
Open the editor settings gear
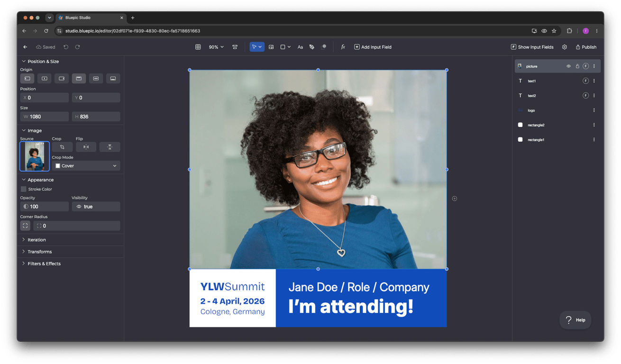(x=565, y=47)
